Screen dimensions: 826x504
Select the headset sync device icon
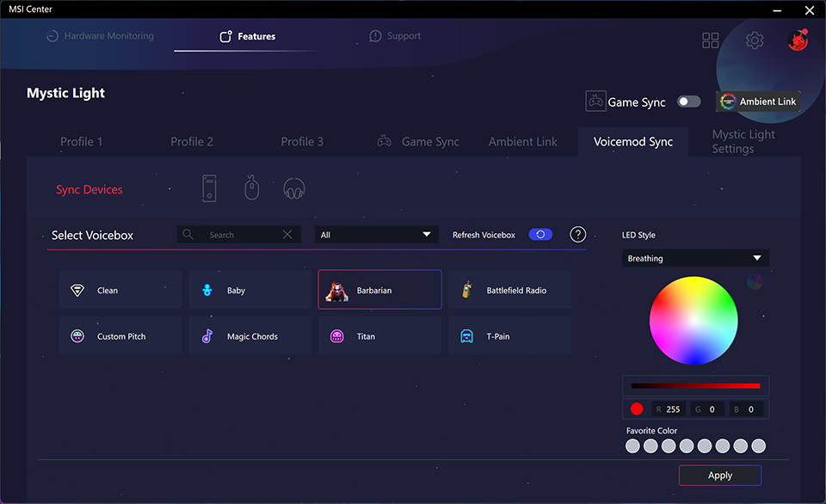[294, 188]
